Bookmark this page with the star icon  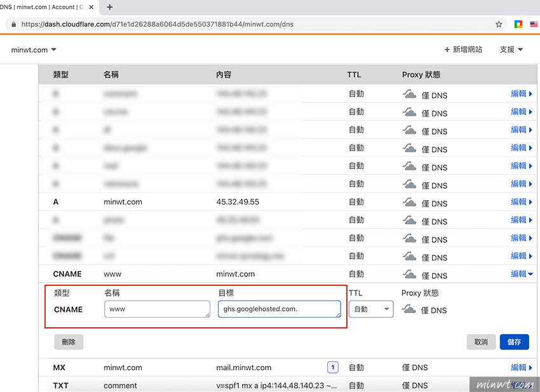click(499, 24)
